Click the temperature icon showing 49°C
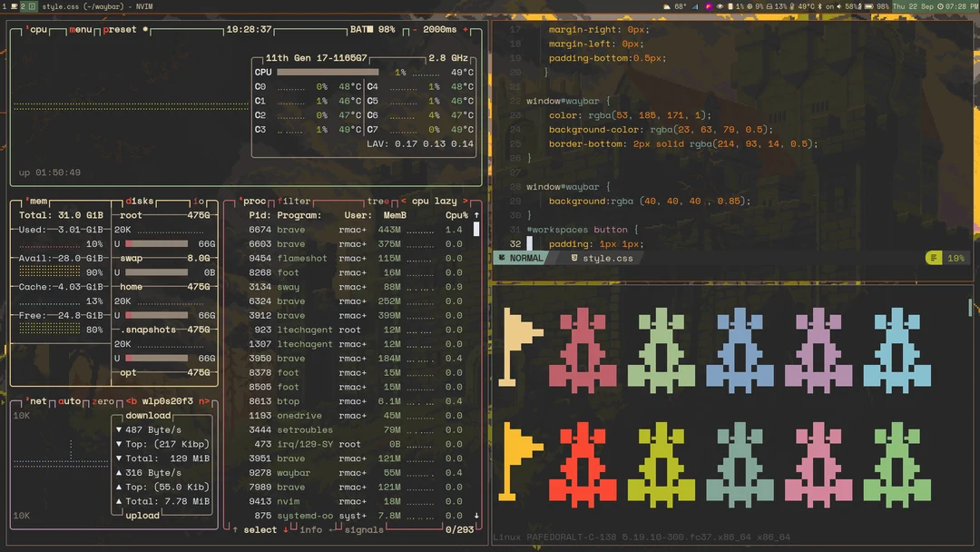 [791, 5]
